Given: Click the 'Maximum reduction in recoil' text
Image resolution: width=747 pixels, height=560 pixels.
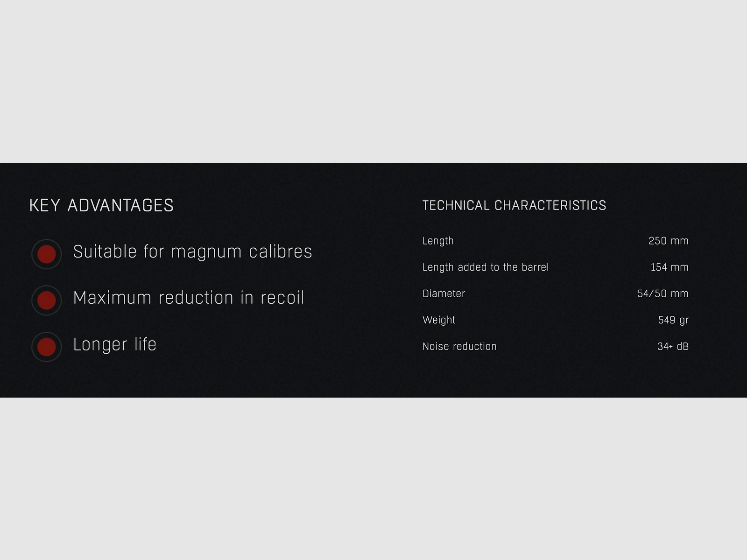Looking at the screenshot, I should 189,298.
